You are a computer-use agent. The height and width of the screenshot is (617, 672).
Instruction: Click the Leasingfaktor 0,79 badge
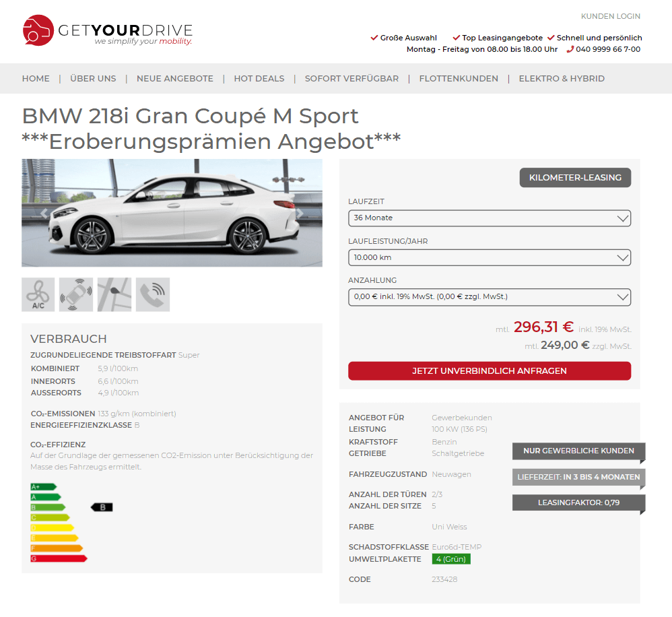click(578, 502)
